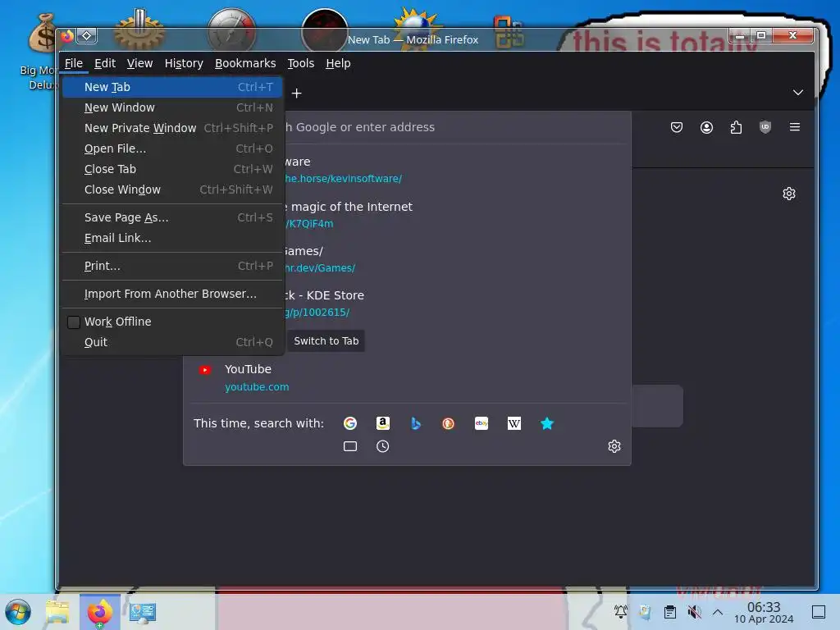Viewport: 840px width, 630px height.
Task: Open the Bookmarks menu
Action: [x=245, y=63]
